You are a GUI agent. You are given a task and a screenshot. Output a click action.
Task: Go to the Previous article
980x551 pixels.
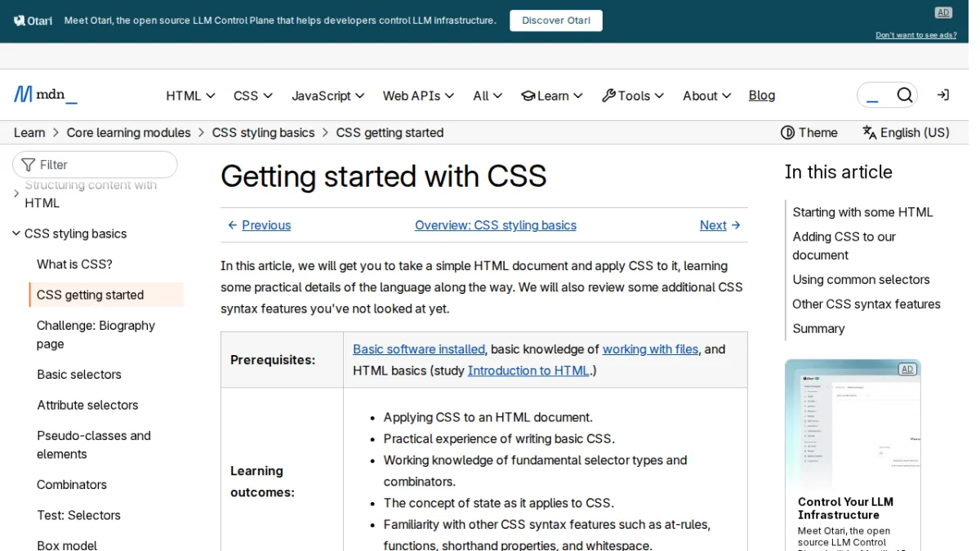click(259, 225)
